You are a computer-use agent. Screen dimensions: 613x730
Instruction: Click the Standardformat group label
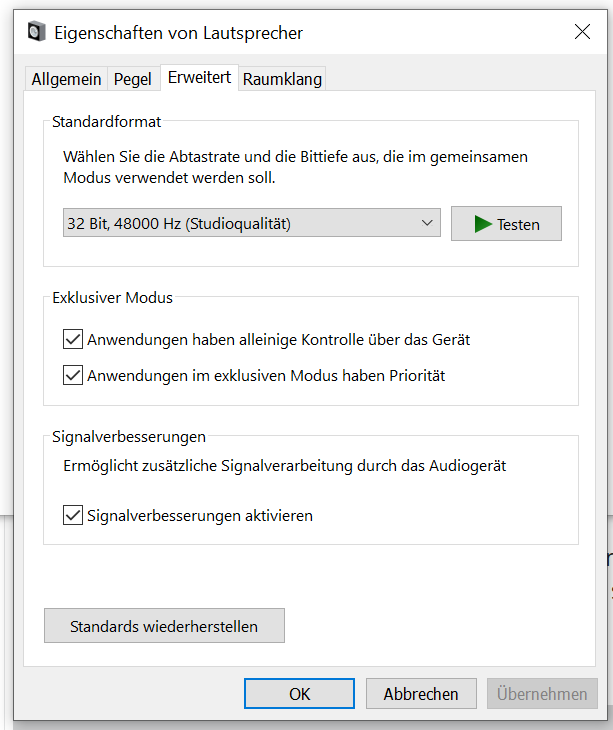[x=107, y=122]
